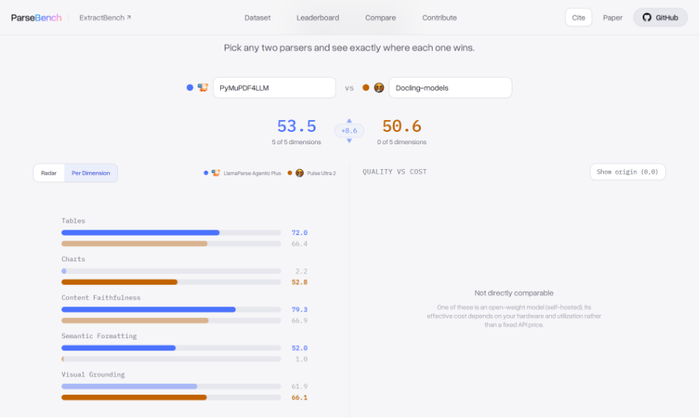Click the Charts dimension label
The image size is (700, 418).
coord(73,259)
